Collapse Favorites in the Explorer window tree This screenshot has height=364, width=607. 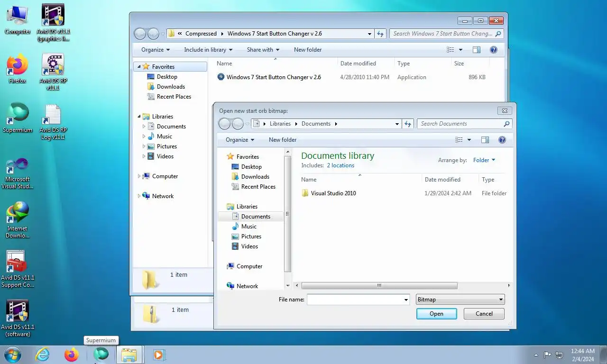pyautogui.click(x=138, y=67)
